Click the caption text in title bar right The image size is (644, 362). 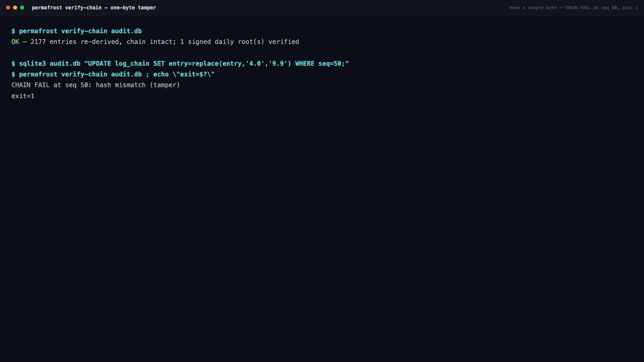click(x=574, y=7)
